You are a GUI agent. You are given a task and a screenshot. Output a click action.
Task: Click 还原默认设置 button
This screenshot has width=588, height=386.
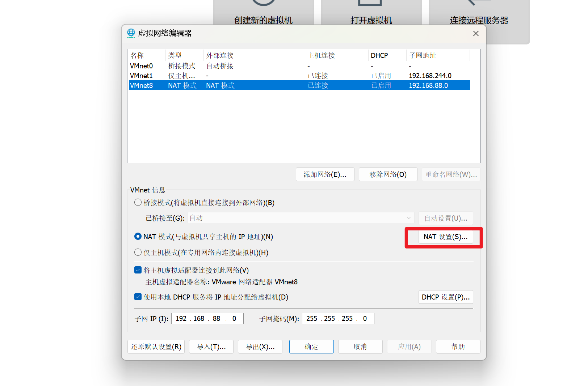click(156, 346)
